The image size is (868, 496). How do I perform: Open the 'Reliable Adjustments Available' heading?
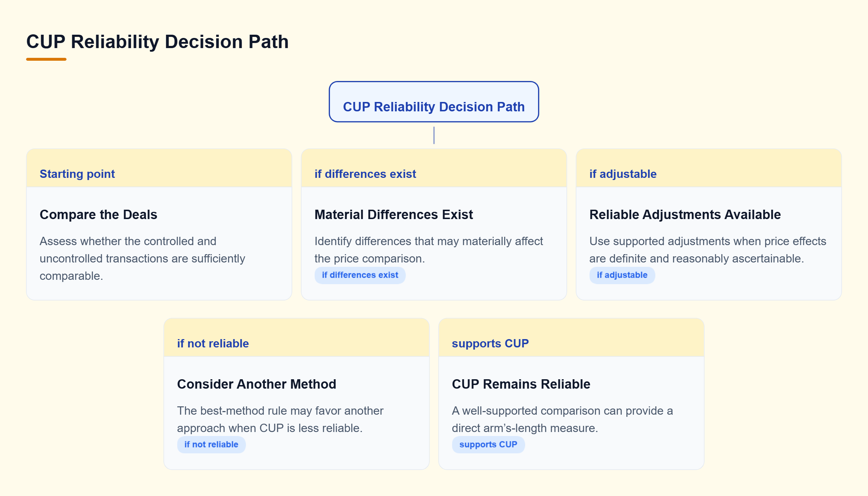coord(685,214)
